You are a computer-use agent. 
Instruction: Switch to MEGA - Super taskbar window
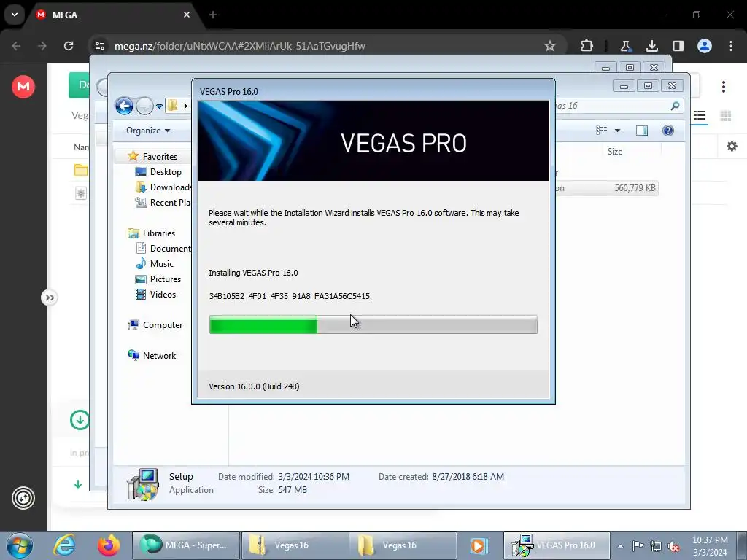tap(185, 545)
